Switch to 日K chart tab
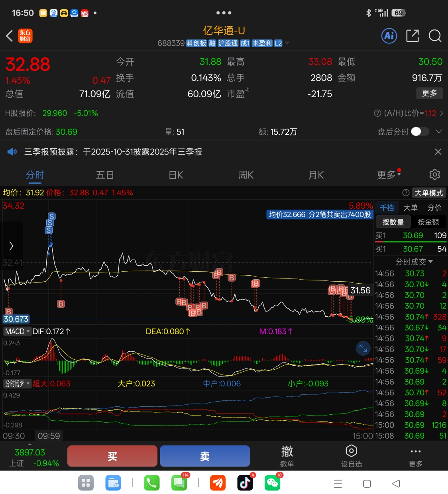Image resolution: width=448 pixels, height=494 pixels. pyautogui.click(x=176, y=175)
